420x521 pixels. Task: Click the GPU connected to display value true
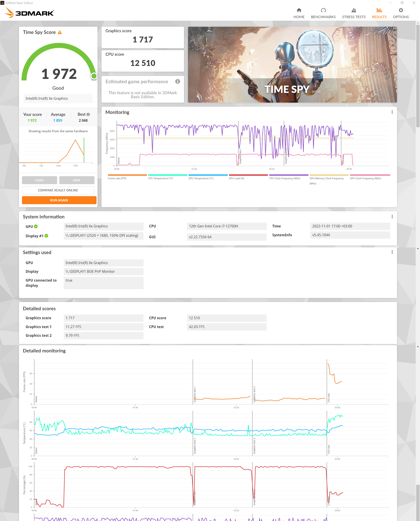tap(103, 283)
